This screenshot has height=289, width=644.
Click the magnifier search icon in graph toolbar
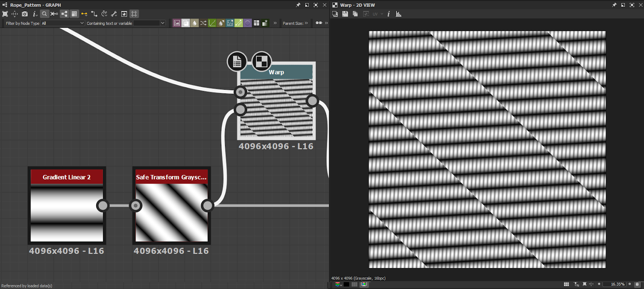point(44,14)
